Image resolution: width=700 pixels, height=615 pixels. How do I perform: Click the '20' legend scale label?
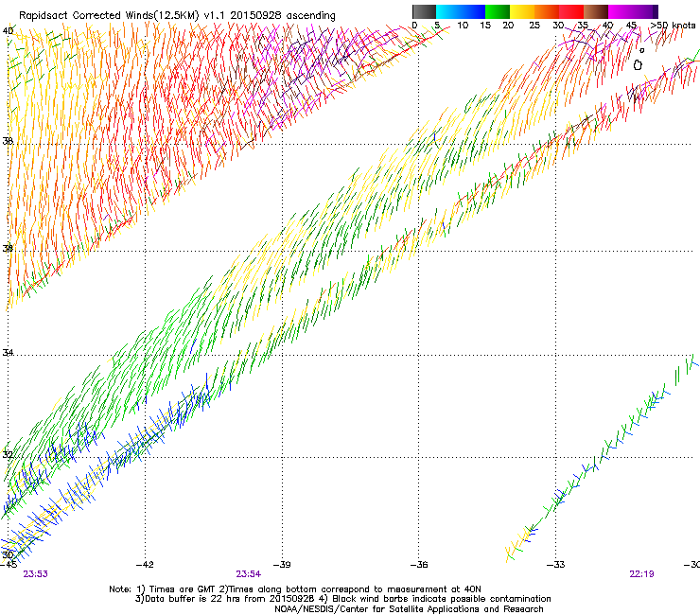pyautogui.click(x=508, y=25)
